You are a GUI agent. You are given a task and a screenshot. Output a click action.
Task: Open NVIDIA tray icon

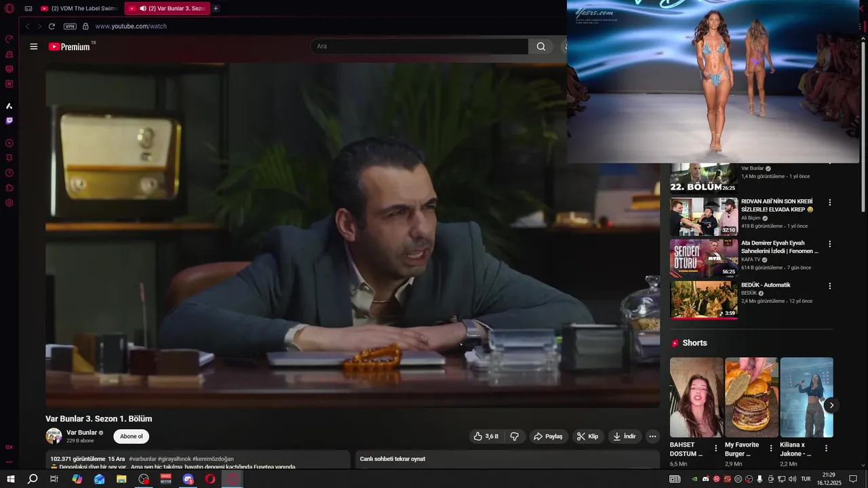[x=694, y=479]
